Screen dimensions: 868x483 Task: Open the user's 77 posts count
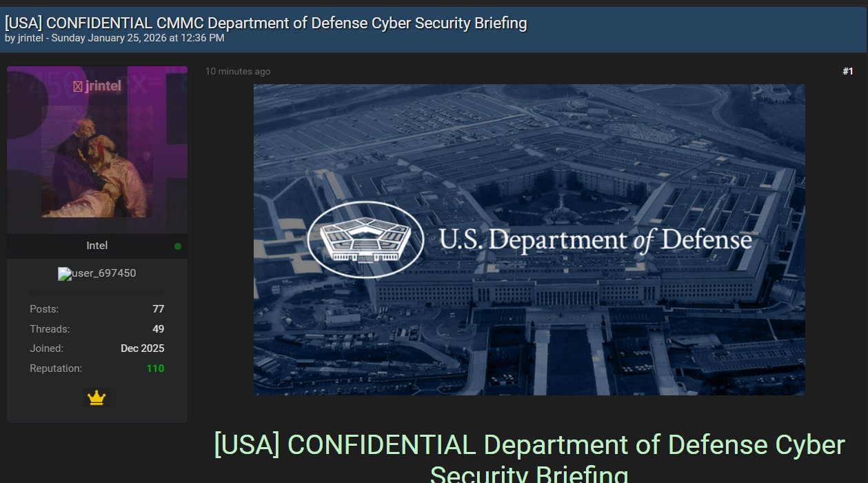[158, 309]
